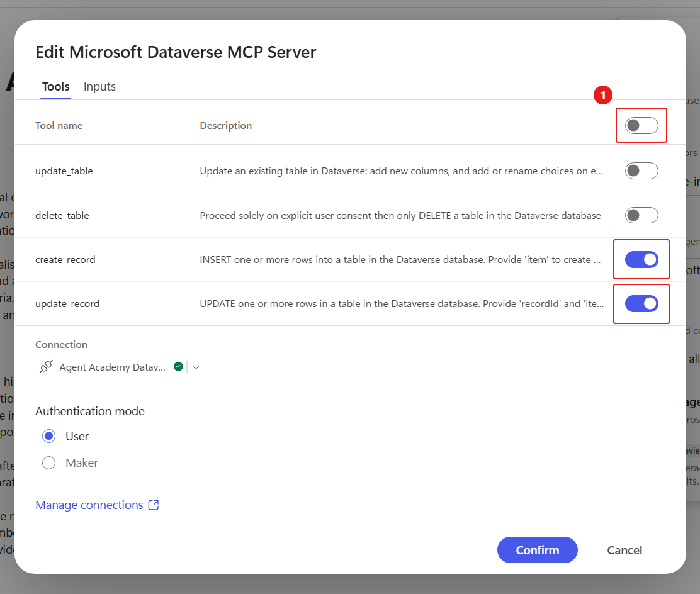
Task: Select the update_record tool name
Action: click(67, 304)
